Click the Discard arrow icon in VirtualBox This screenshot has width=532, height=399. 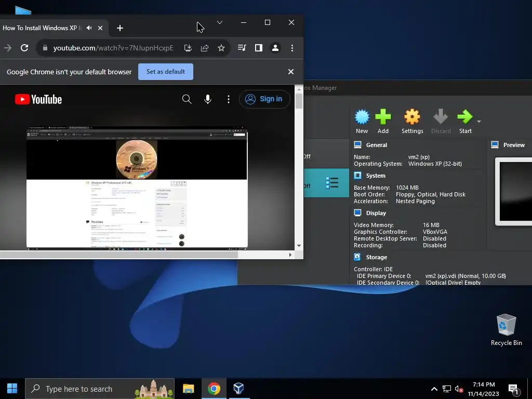pyautogui.click(x=441, y=117)
